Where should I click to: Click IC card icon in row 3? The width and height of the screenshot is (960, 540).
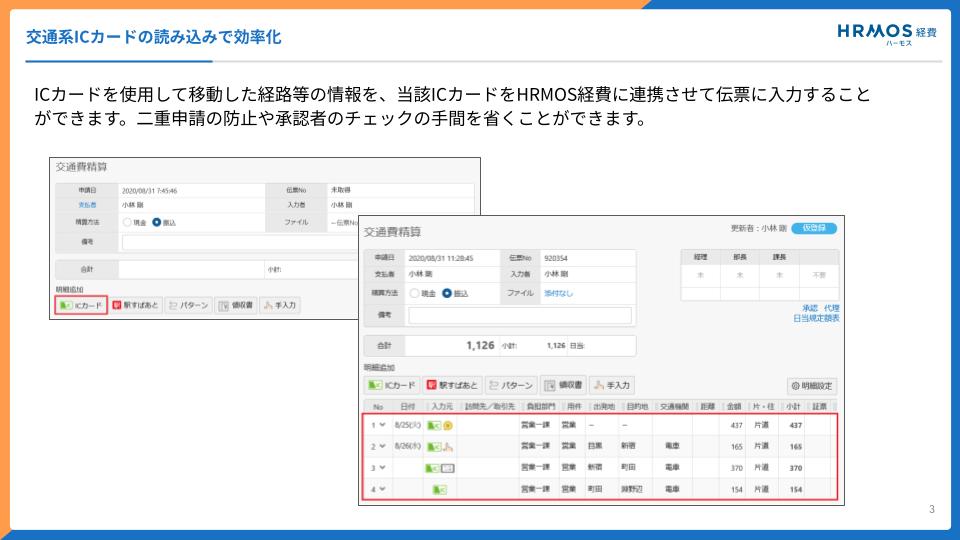[x=432, y=468]
